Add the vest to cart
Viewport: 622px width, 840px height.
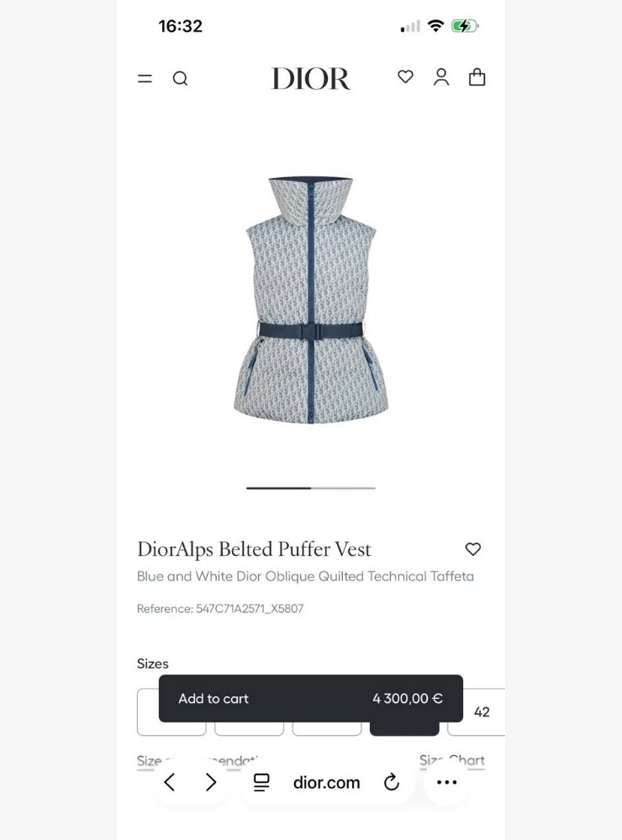(310, 699)
